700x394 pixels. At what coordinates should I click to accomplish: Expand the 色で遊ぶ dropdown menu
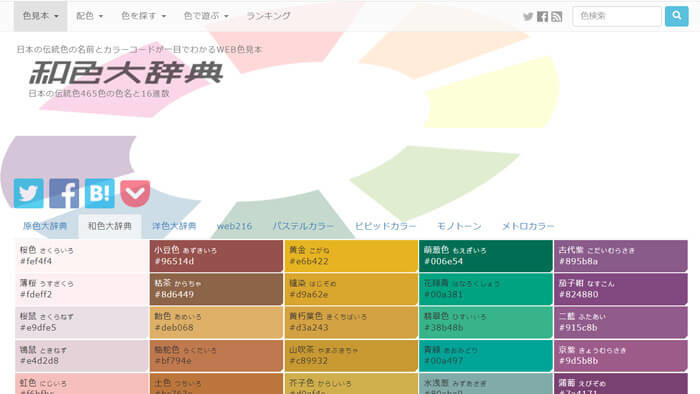[x=206, y=16]
